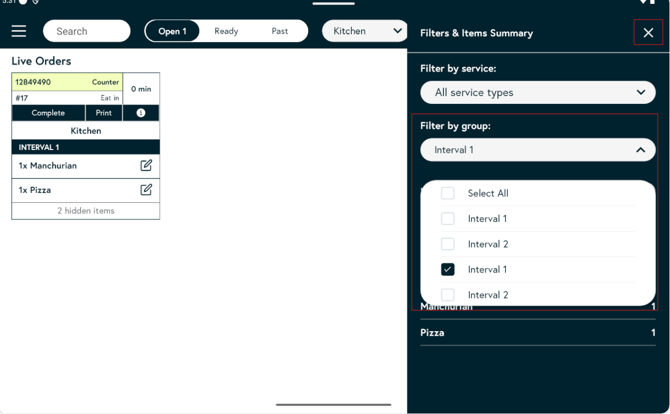
Task: Edit the Manchurian order item
Action: click(146, 165)
